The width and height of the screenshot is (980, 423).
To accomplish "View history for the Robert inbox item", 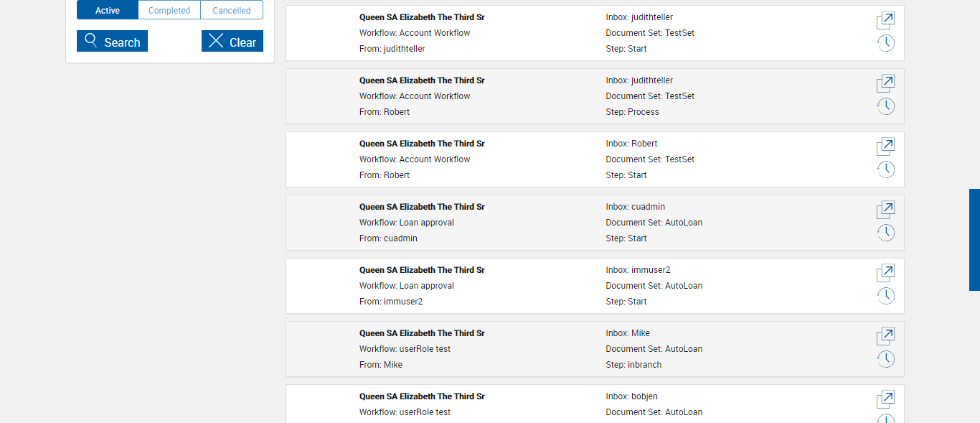I will click(x=885, y=169).
